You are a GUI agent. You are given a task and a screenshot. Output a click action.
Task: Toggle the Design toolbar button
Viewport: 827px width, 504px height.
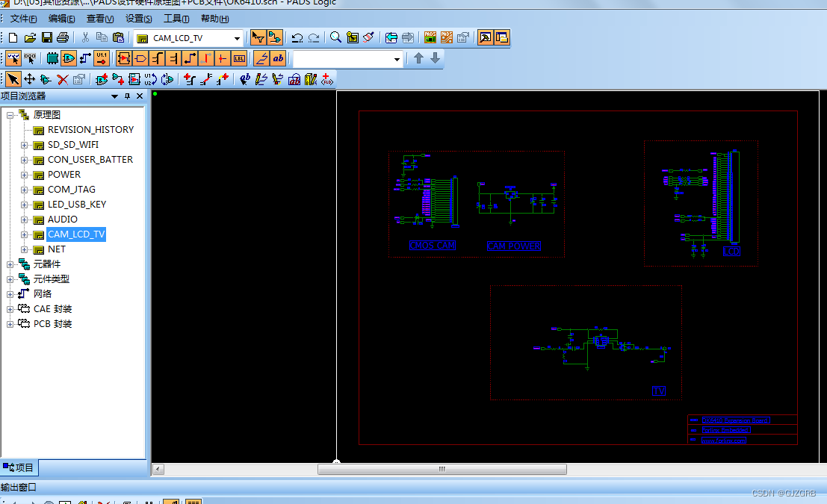click(x=275, y=37)
